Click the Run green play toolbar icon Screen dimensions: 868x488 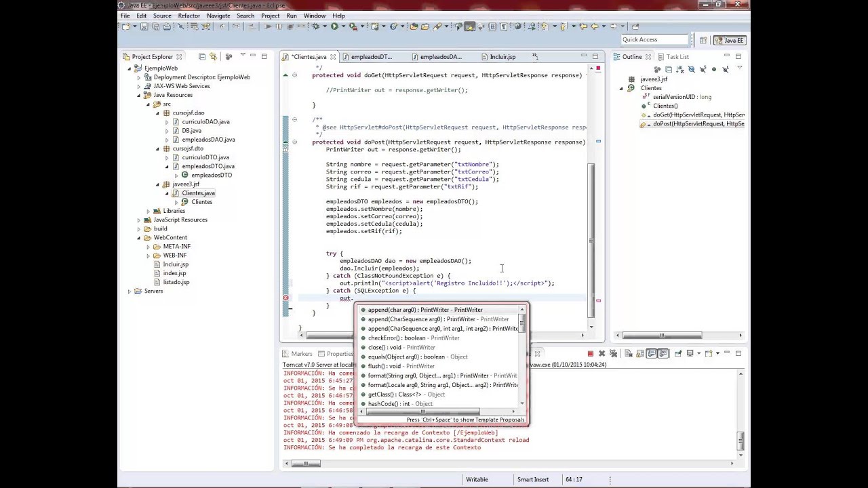[334, 26]
